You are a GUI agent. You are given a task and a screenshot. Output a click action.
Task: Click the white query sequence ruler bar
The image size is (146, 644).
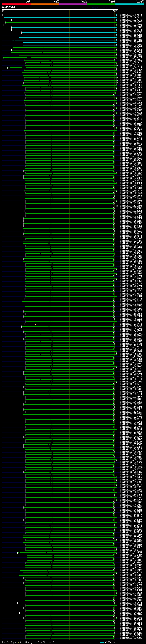pos(60,9)
